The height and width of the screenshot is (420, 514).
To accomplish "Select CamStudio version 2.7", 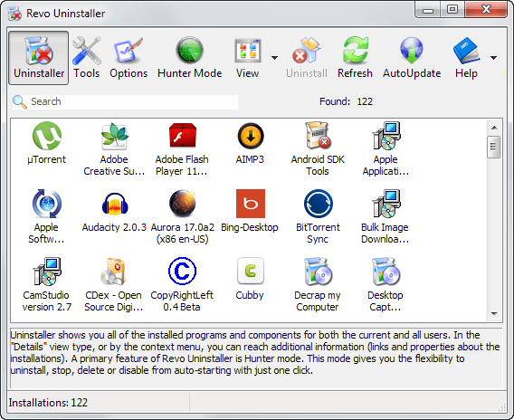I will coord(46,284).
